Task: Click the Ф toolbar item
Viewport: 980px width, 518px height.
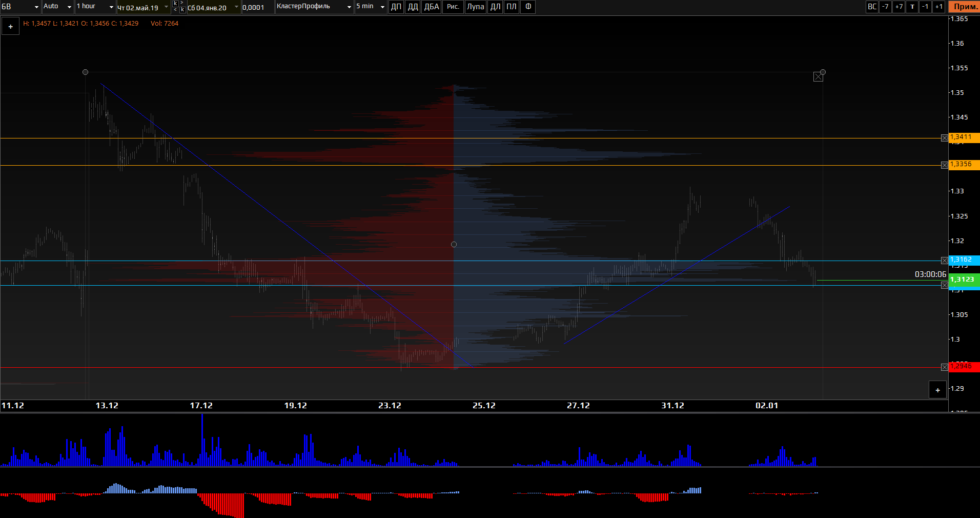Action: [x=528, y=7]
